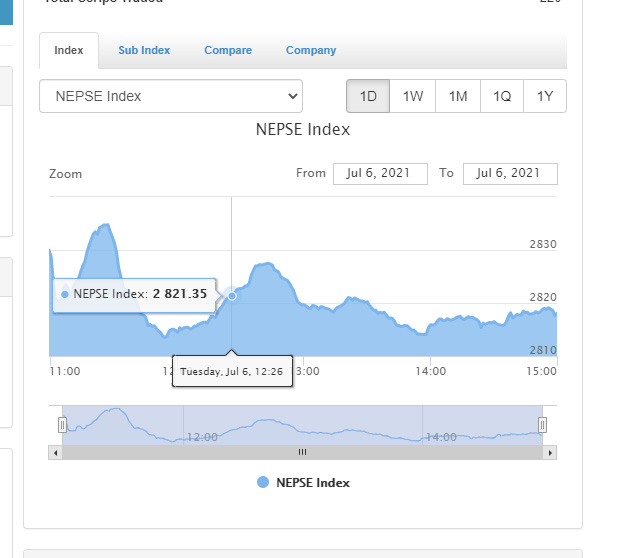Viewport: 628px width, 558px height.
Task: Click the navigator horizontal scrollbar thumb
Action: pyautogui.click(x=302, y=453)
